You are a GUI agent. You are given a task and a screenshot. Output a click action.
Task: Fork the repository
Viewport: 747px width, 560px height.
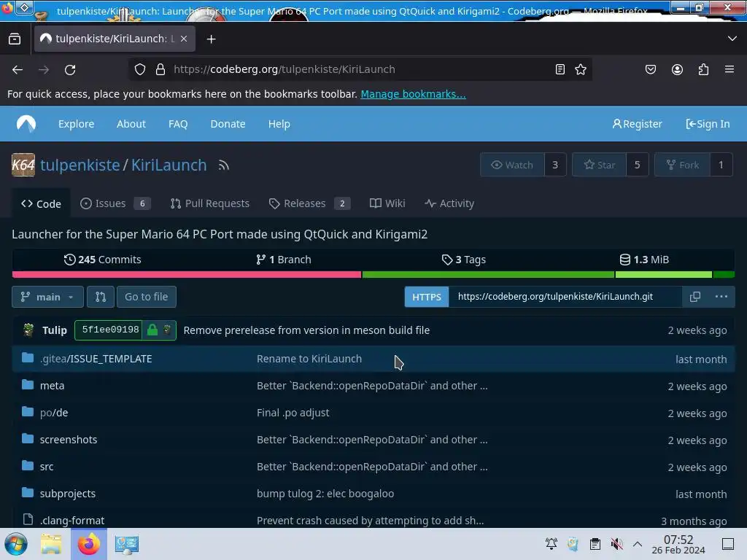point(682,165)
